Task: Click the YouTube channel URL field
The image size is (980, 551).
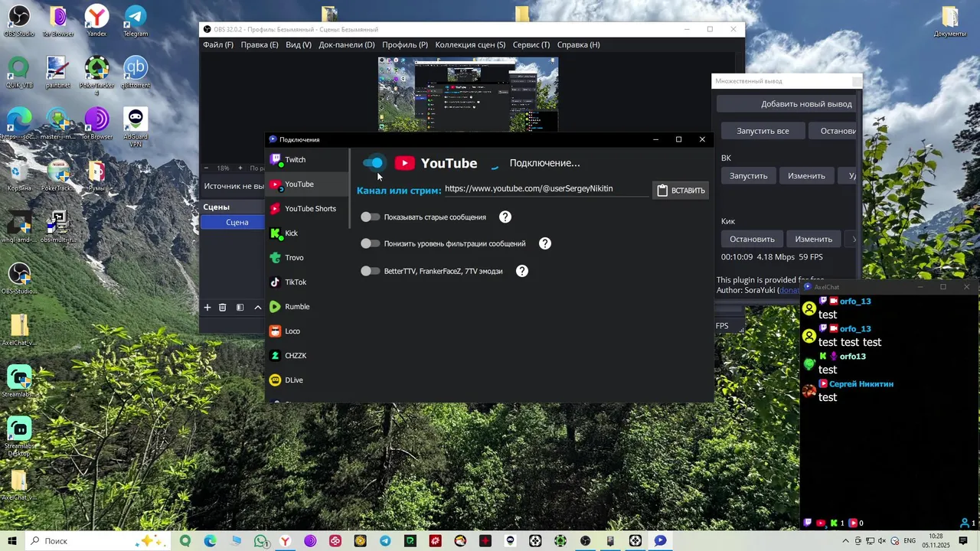Action: point(545,189)
